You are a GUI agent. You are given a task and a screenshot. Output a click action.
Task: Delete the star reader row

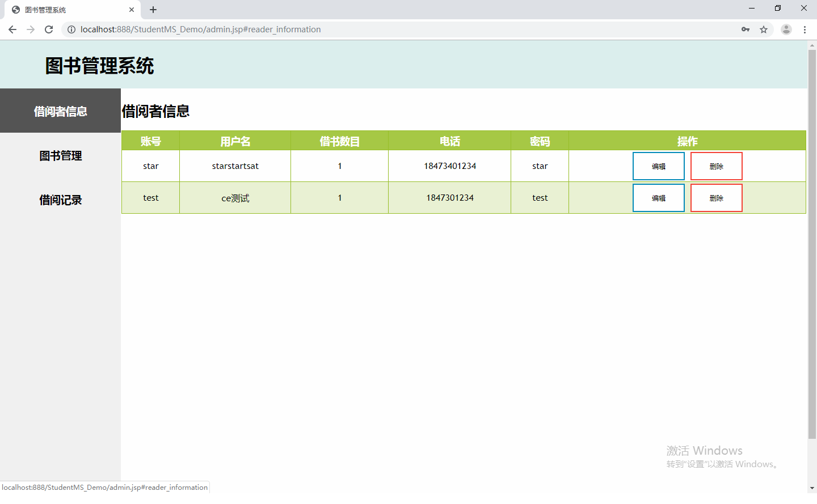pos(716,166)
